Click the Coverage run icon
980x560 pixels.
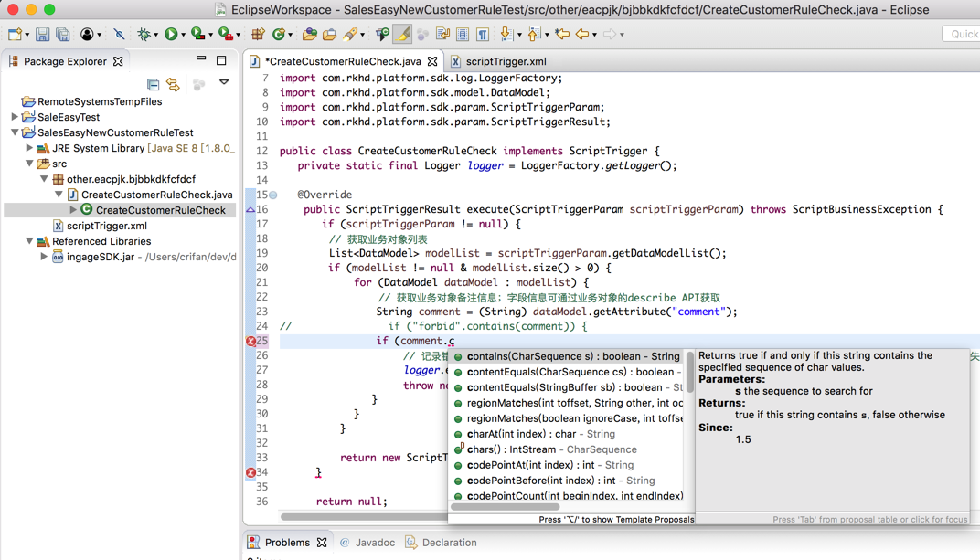198,35
